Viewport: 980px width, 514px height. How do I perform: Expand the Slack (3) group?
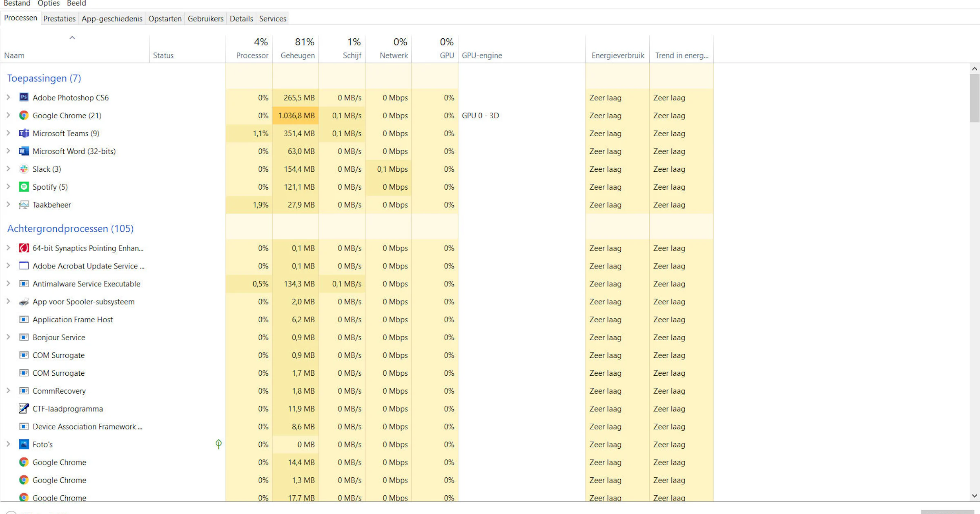coord(8,168)
